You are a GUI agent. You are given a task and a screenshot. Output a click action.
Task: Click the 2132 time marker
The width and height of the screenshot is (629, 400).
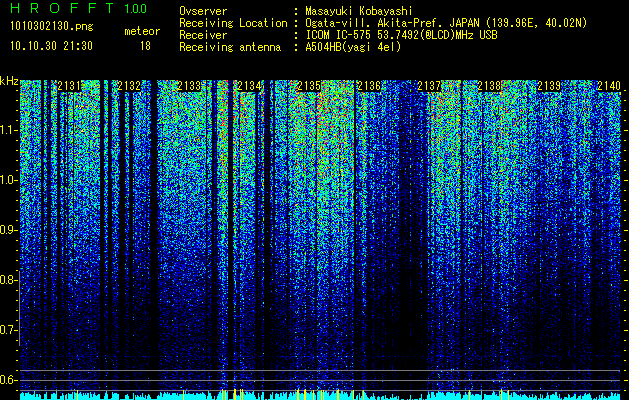[x=129, y=86]
